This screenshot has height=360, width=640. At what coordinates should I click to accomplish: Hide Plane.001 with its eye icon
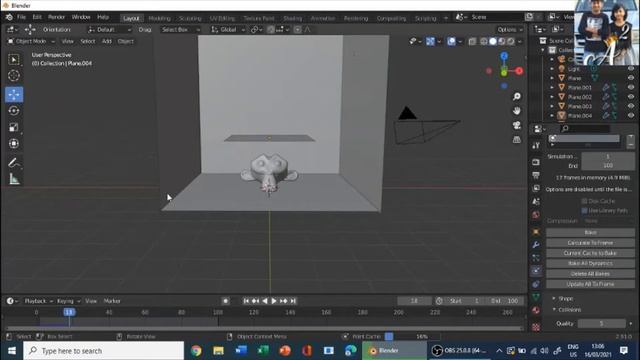[x=631, y=87]
